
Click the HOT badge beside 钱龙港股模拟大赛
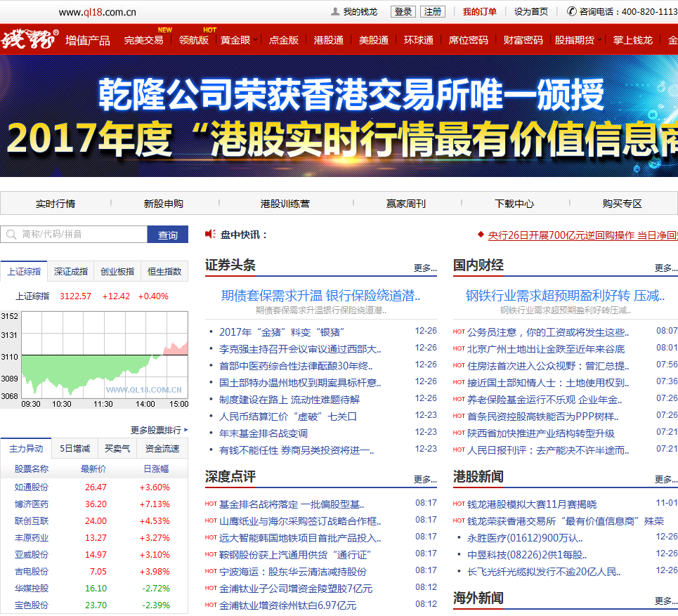(x=459, y=504)
